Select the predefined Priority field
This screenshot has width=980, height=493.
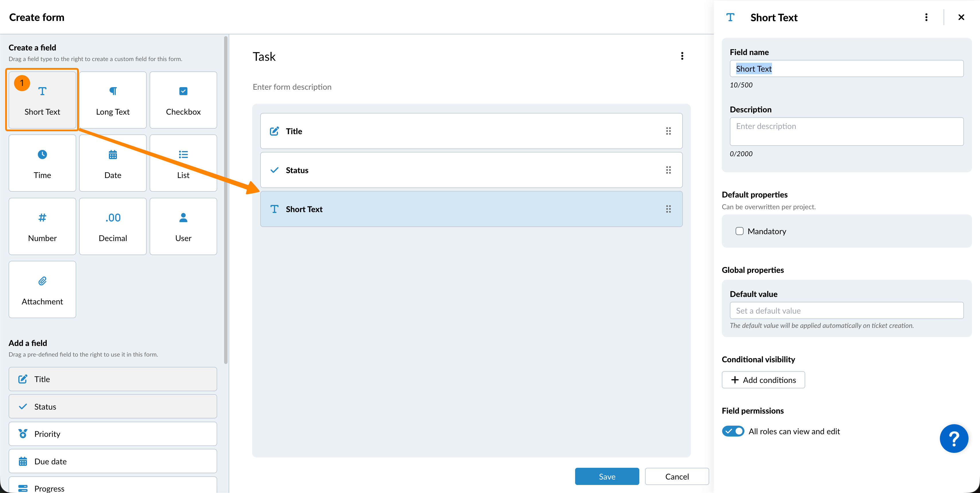[x=113, y=434]
